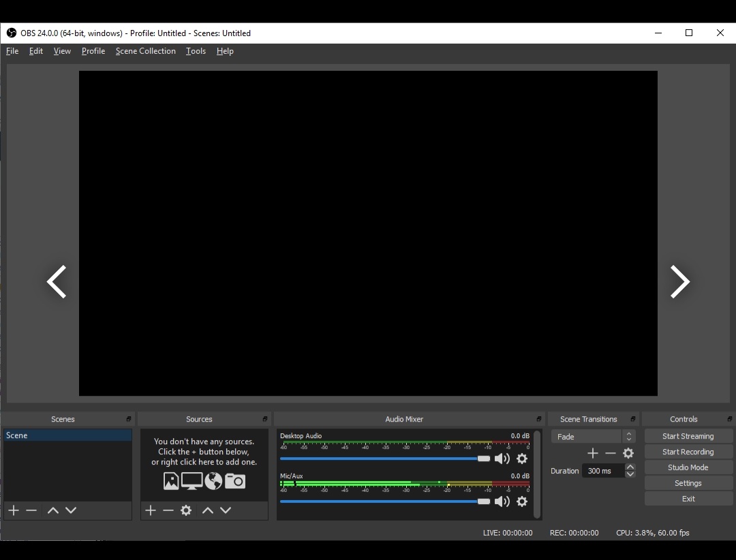Open the Fade transition dropdown
This screenshot has width=736, height=560.
[594, 437]
